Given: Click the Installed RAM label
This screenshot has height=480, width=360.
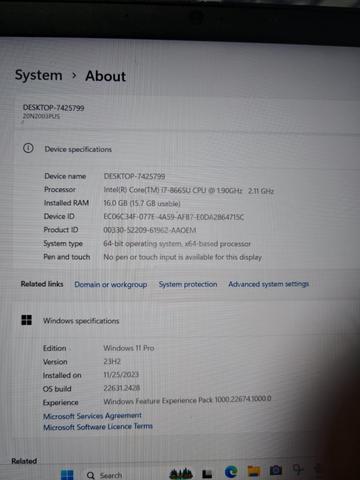Looking at the screenshot, I should tap(66, 203).
